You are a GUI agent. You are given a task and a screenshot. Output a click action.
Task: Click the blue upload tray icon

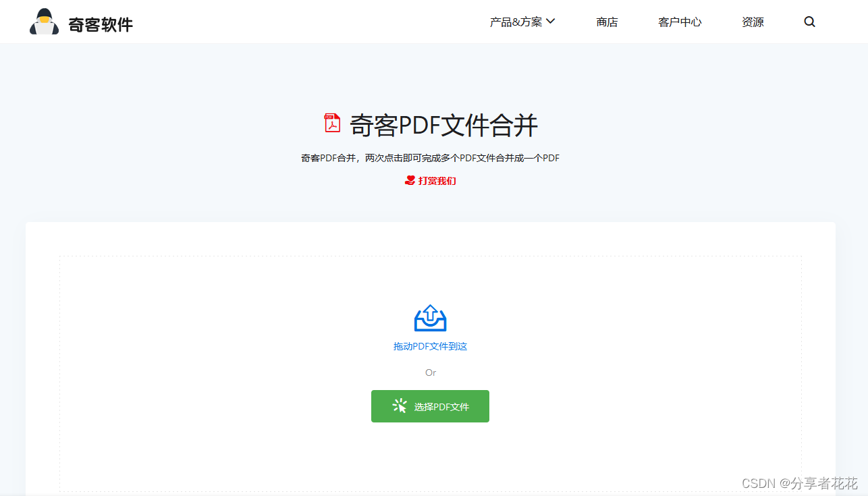431,318
